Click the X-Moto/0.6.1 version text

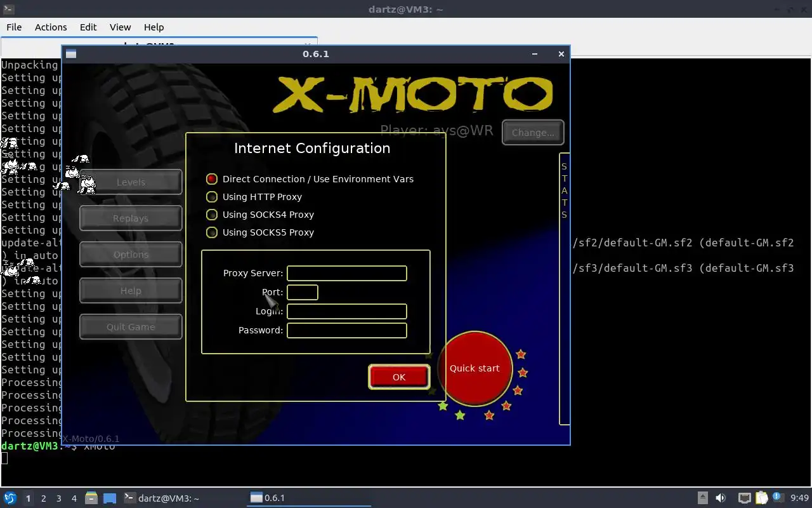(90, 439)
